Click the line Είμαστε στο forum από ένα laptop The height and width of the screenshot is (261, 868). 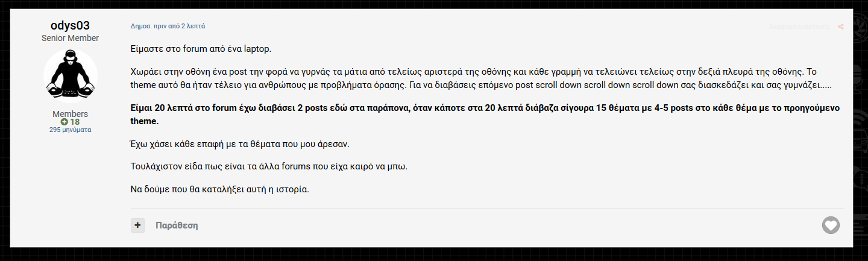coord(206,48)
